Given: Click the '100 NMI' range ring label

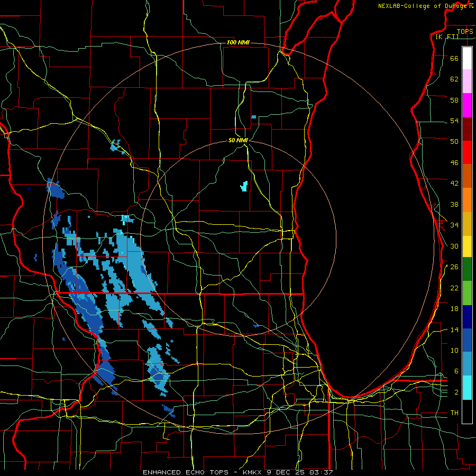Looking at the screenshot, I should pos(238,42).
